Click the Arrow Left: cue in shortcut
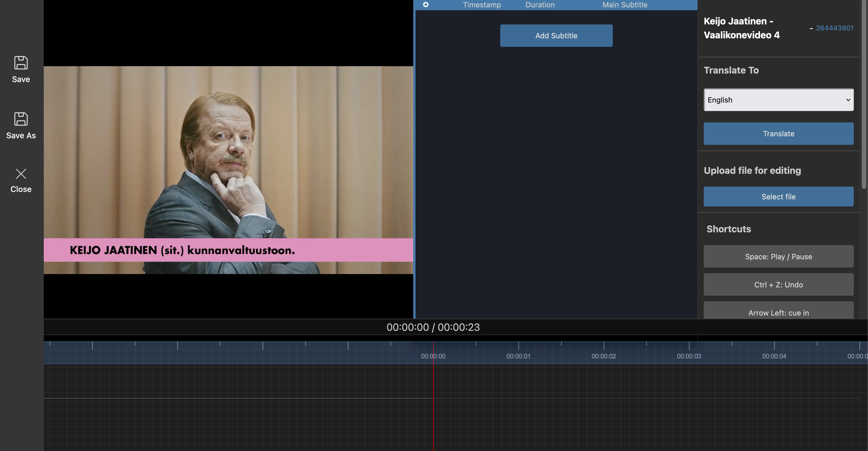The width and height of the screenshot is (868, 451). 778,312
